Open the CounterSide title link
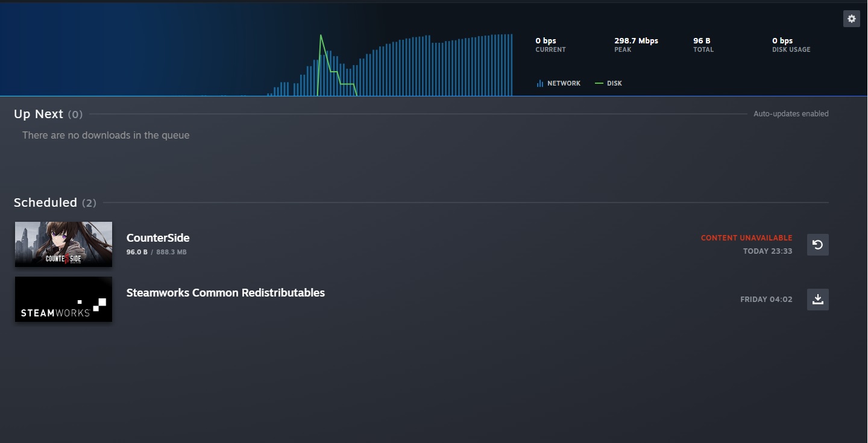868x443 pixels. [x=158, y=238]
